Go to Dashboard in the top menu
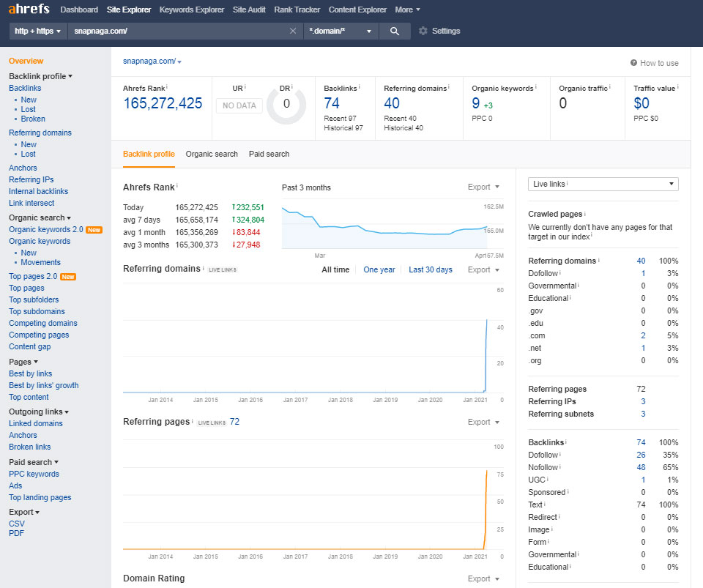The width and height of the screenshot is (703, 588). pyautogui.click(x=79, y=10)
